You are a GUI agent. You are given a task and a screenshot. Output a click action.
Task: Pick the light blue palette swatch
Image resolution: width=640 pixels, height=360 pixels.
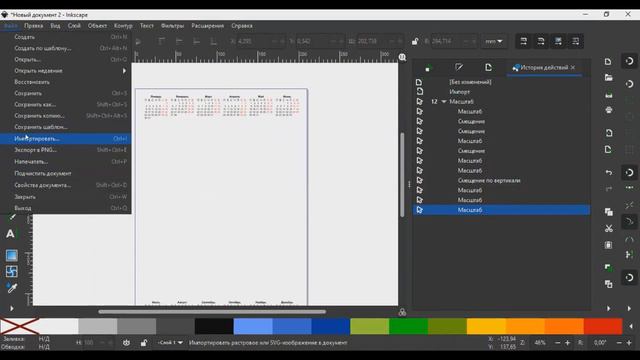pyautogui.click(x=253, y=326)
